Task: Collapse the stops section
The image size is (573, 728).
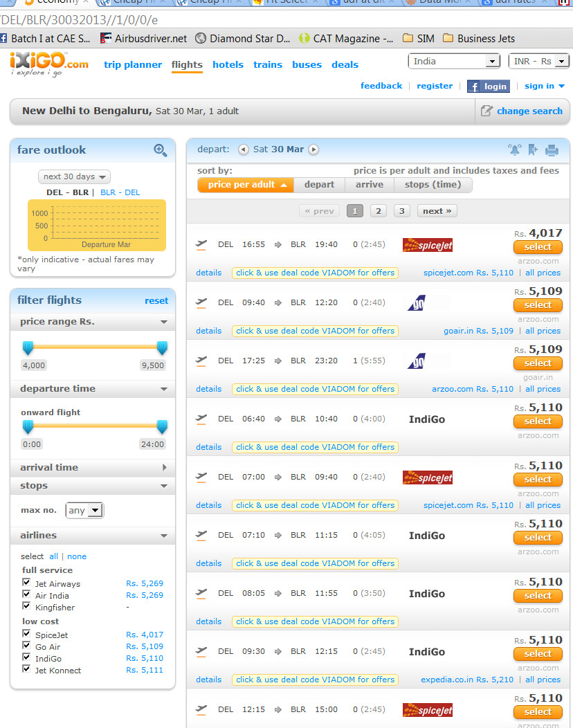Action: (x=93, y=486)
